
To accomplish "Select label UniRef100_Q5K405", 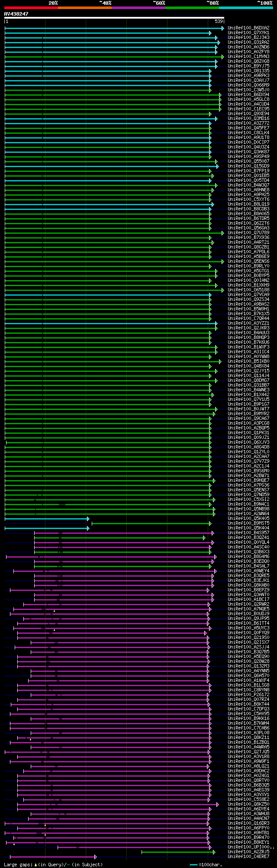I will click(248, 519).
